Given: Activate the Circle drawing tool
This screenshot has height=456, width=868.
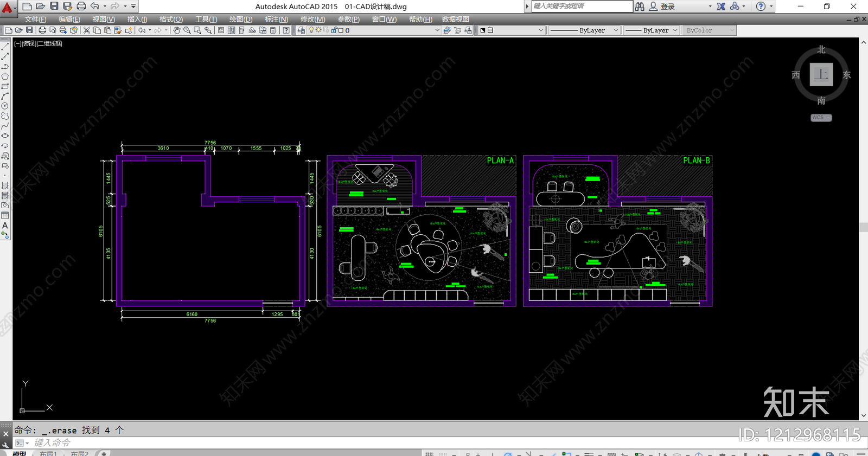Looking at the screenshot, I should (5, 106).
